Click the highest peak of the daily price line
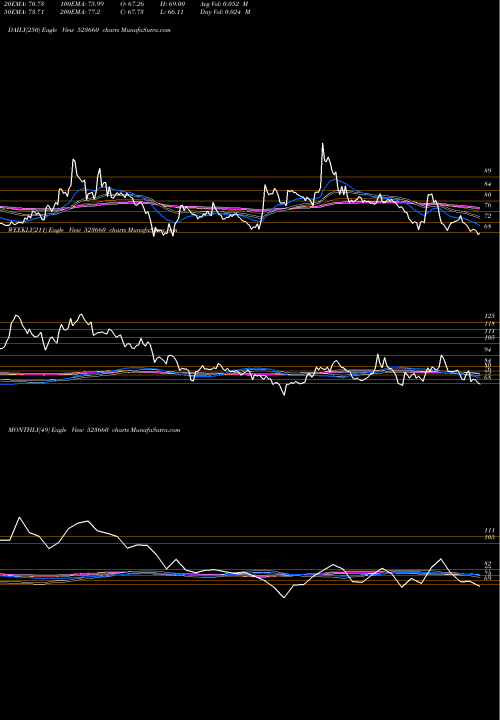This screenshot has height=720, width=500. [322, 144]
